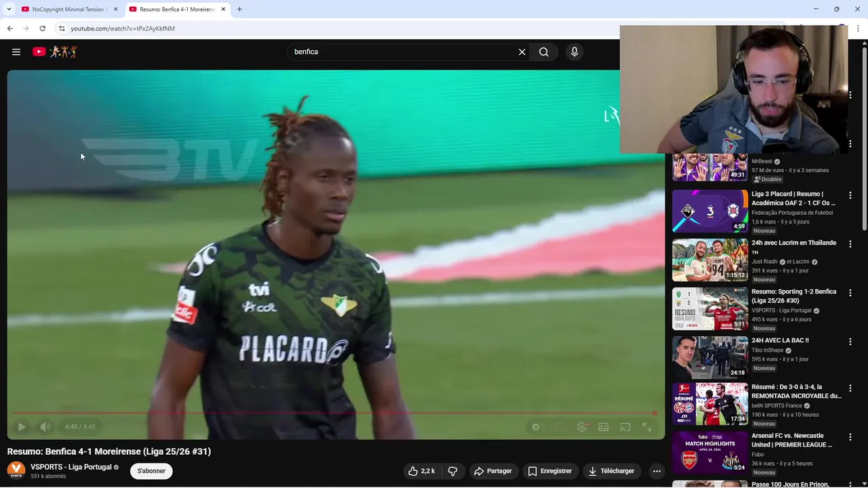Open more actions ellipsis under video
The height and width of the screenshot is (488, 868).
(x=656, y=471)
